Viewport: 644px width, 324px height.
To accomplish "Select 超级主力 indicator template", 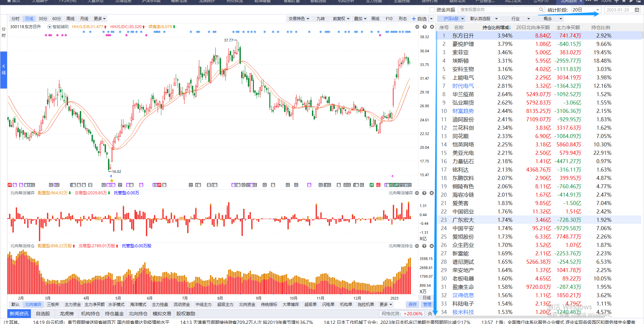I will (x=225, y=305).
